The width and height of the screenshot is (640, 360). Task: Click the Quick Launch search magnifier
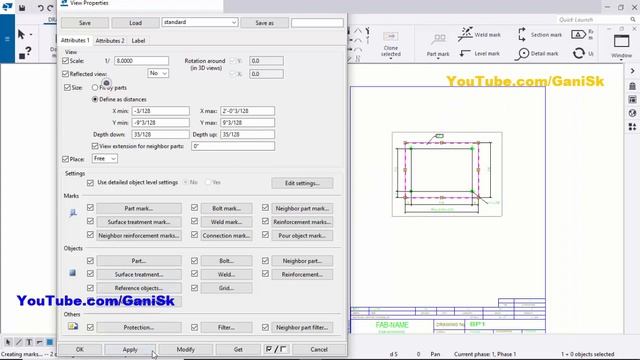pos(633,20)
